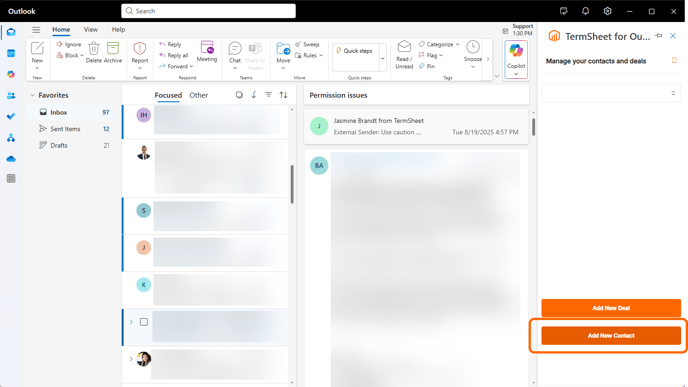688x387 pixels.
Task: Open the Sent Items folder
Action: [x=69, y=129]
